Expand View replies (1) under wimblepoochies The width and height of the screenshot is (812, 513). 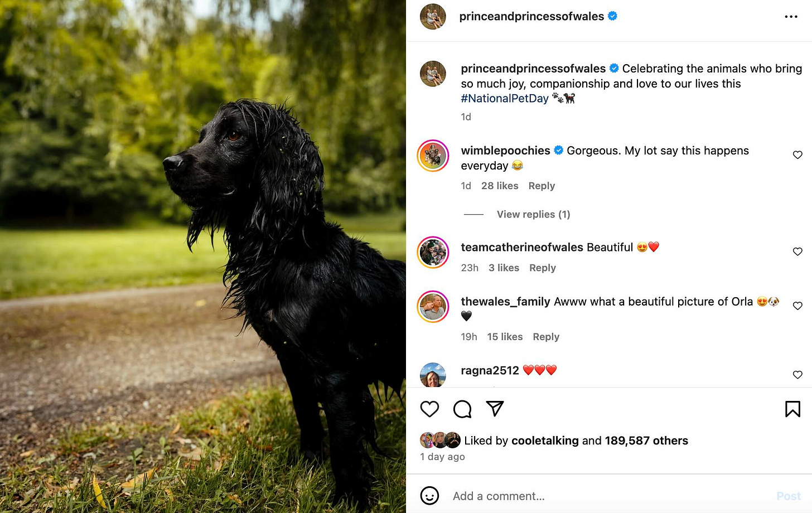tap(533, 214)
